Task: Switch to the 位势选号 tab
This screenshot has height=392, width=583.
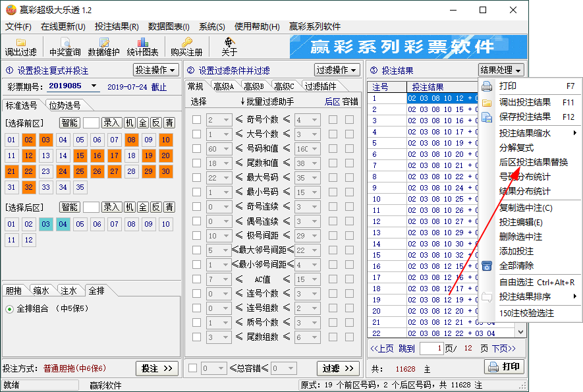Action: click(x=65, y=105)
